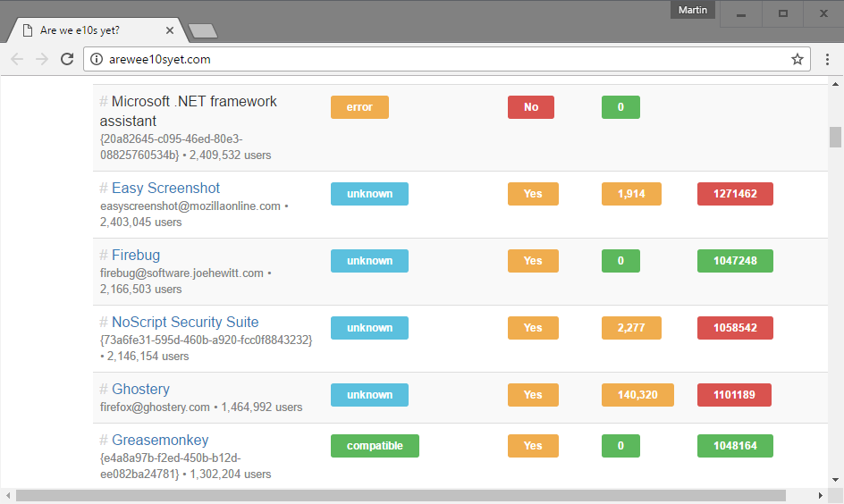Maximize the browser window
844x504 pixels.
click(782, 14)
